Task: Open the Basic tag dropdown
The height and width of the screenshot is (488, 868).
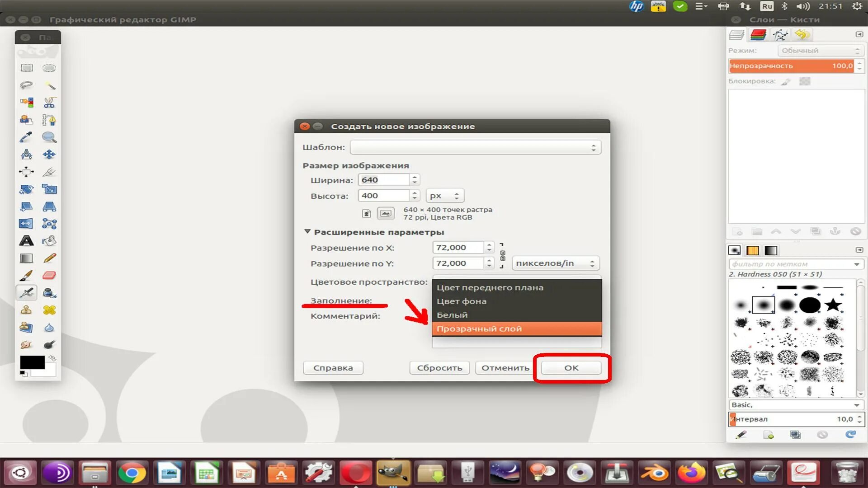Action: (796, 405)
